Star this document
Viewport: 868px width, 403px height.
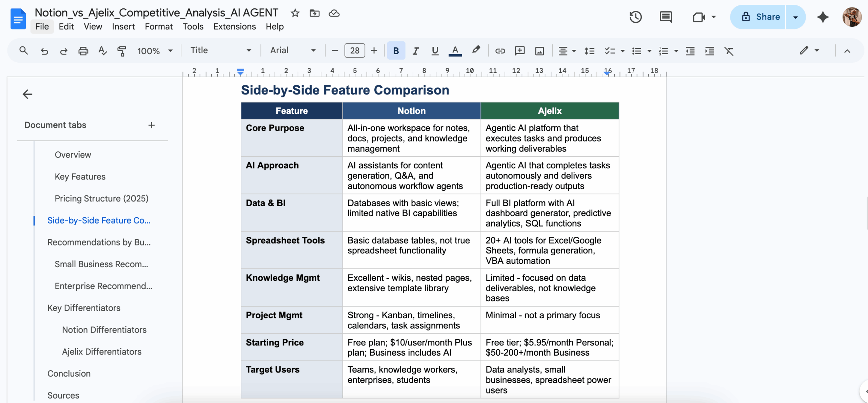point(295,13)
